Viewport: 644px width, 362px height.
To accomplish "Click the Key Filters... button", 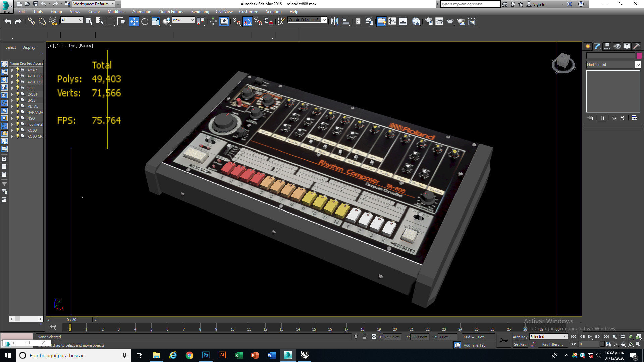I will tap(552, 344).
